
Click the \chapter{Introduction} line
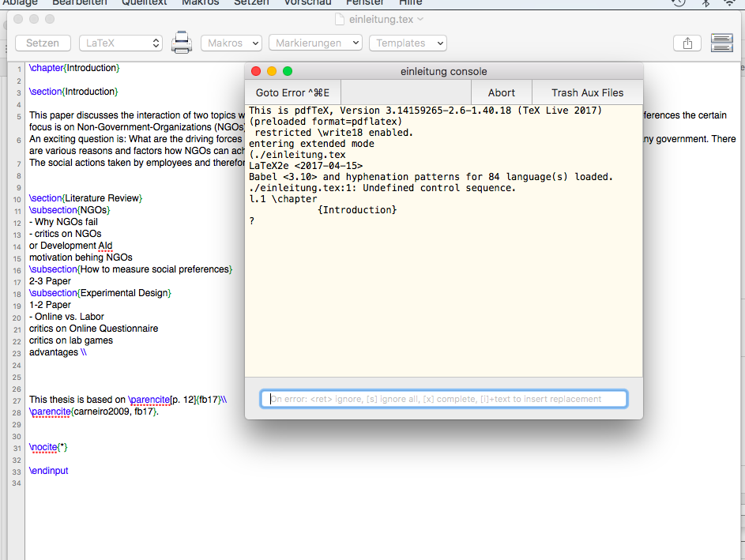coord(74,68)
